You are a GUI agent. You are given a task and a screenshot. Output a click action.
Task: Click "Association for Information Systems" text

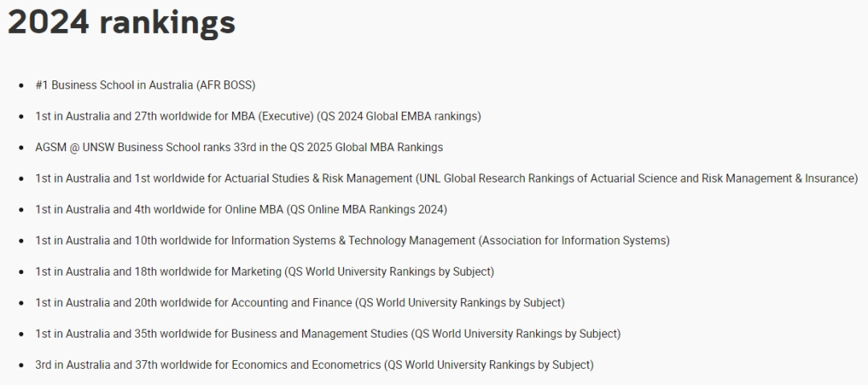pos(574,240)
